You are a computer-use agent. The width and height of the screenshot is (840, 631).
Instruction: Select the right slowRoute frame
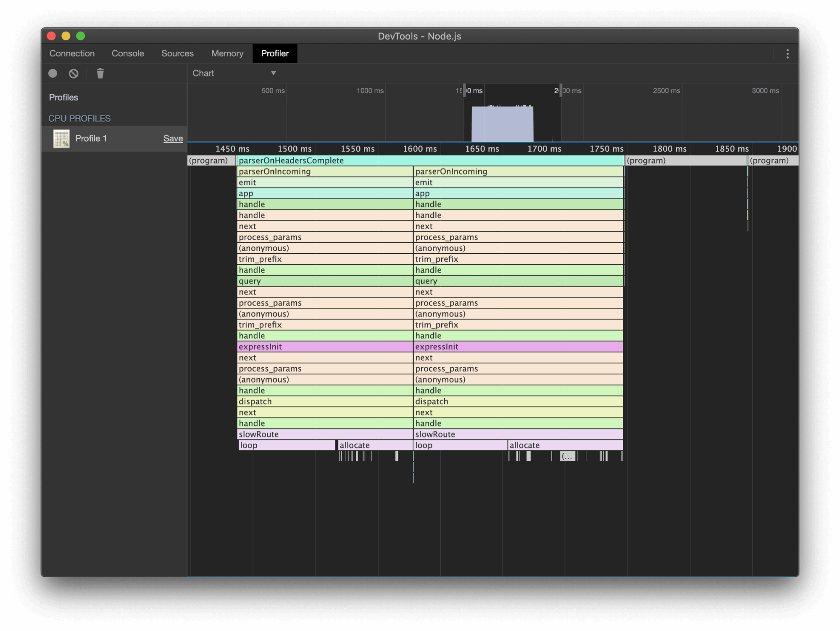pos(518,434)
